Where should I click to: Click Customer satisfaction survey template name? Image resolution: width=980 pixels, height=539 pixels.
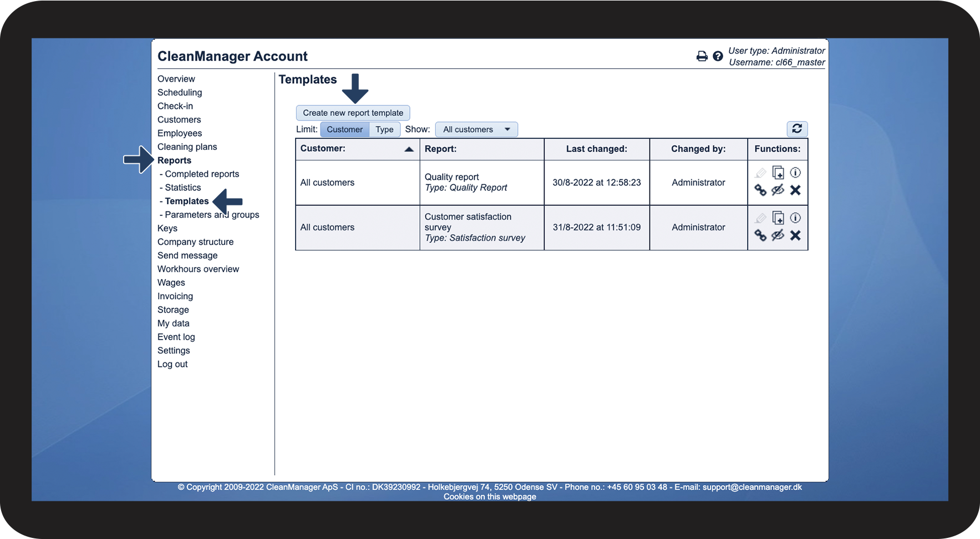point(468,222)
